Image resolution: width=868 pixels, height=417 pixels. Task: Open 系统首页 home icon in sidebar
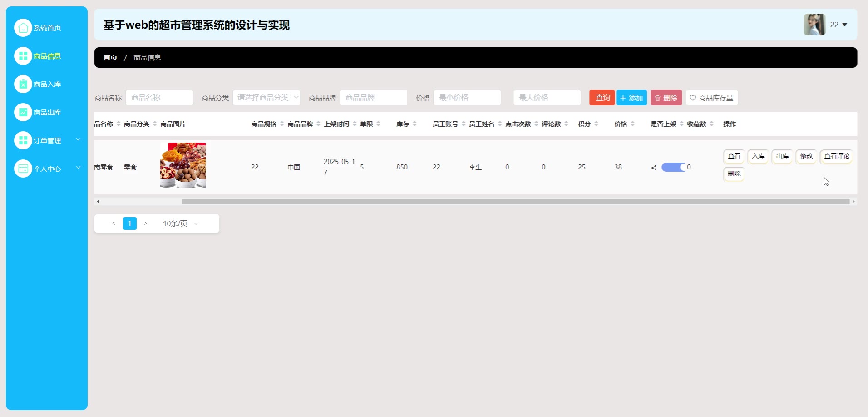23,28
